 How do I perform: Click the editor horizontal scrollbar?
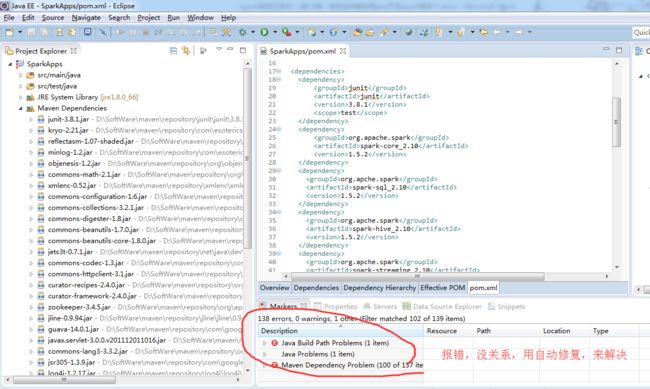pyautogui.click(x=417, y=276)
